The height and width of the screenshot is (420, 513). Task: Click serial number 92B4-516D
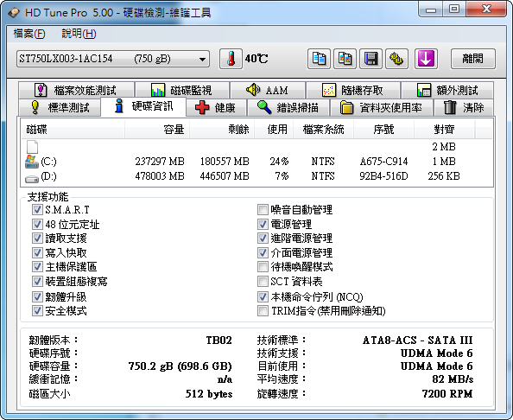point(383,176)
